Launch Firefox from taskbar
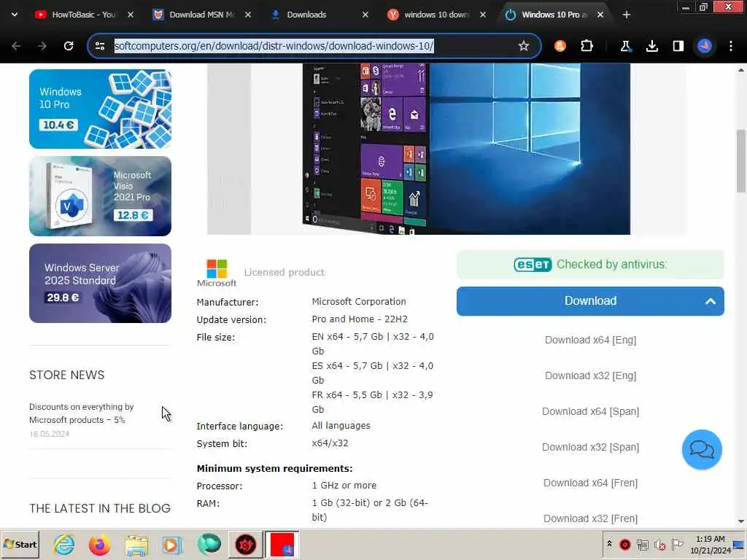This screenshot has height=560, width=747. pos(99,544)
